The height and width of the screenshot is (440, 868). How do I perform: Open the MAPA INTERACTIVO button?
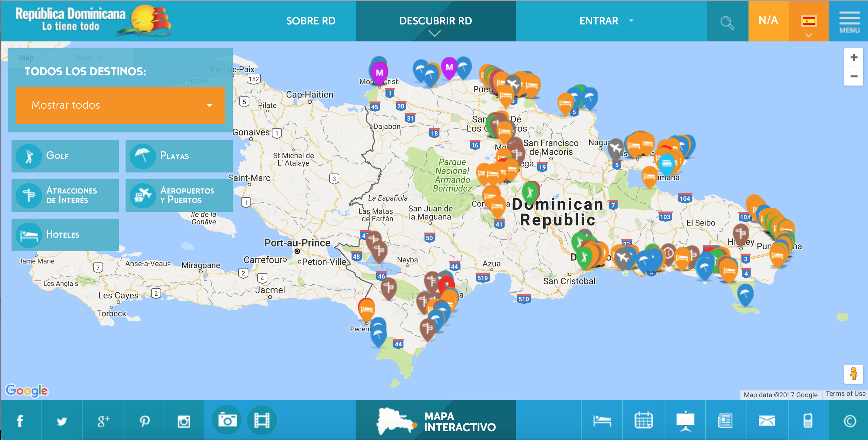pos(436,420)
